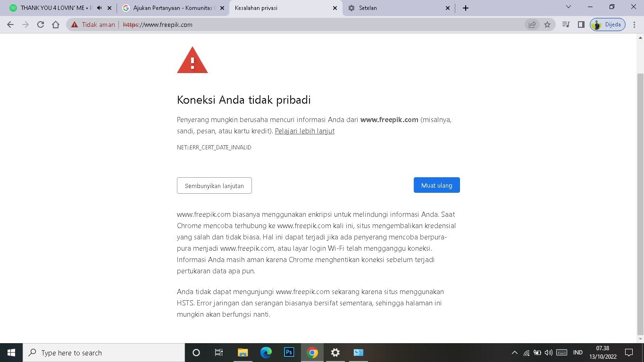Go back with the back arrow
The width and height of the screenshot is (644, 362).
10,25
